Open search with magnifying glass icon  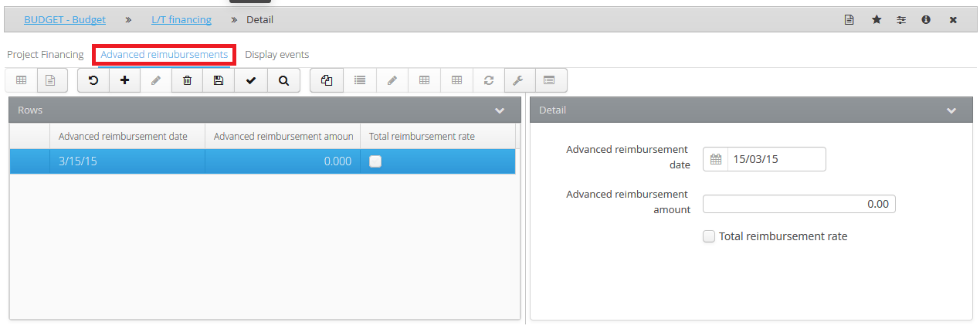pyautogui.click(x=283, y=80)
